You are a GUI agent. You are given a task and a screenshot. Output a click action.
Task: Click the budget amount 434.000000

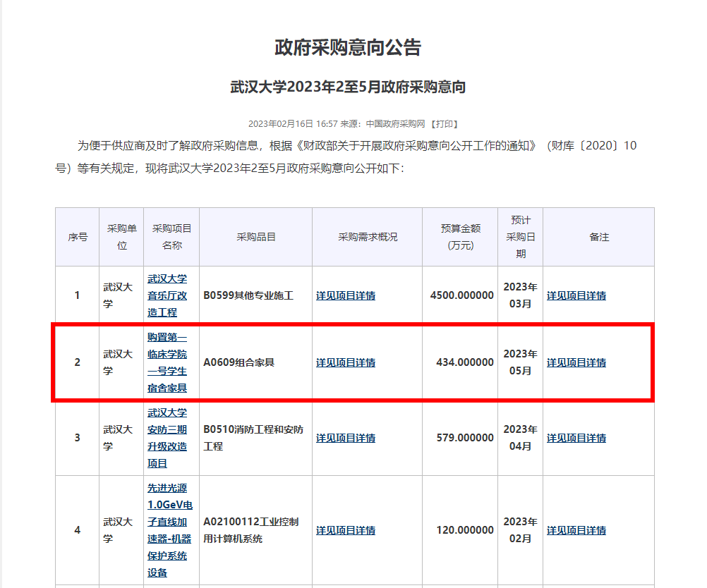click(465, 362)
